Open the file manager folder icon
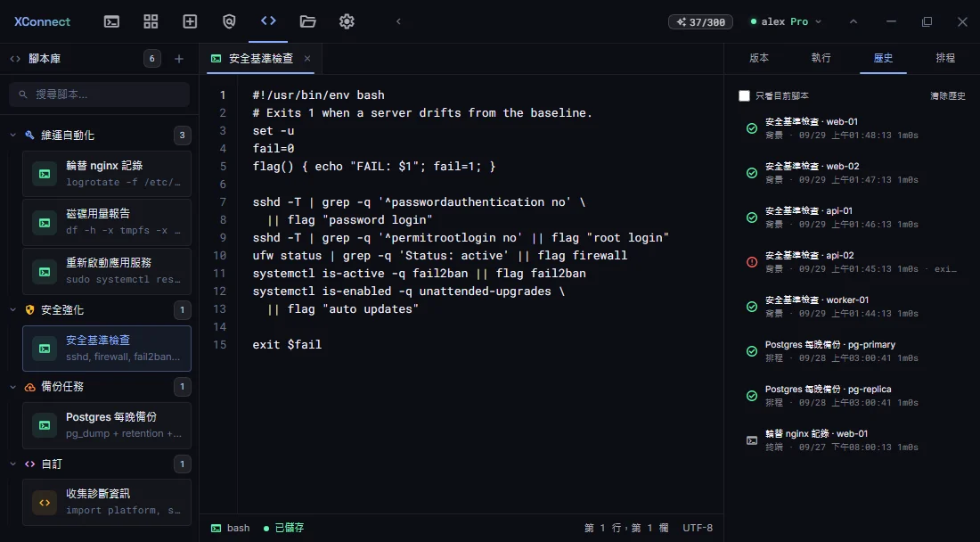This screenshot has height=542, width=980. point(307,21)
